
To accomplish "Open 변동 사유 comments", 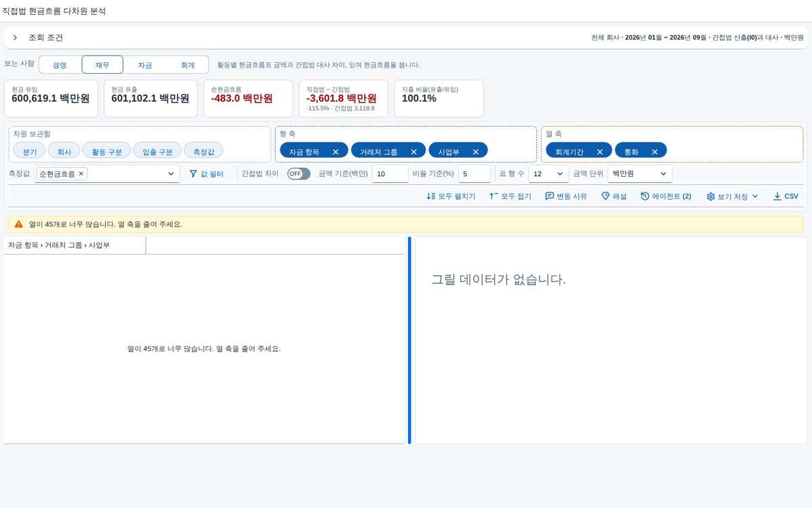I will pyautogui.click(x=566, y=196).
